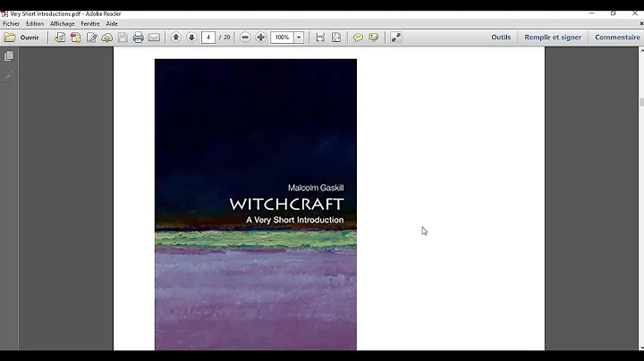Screen dimensions: 644x361
Task: Click the vertical scrollbar thumb
Action: (641, 102)
